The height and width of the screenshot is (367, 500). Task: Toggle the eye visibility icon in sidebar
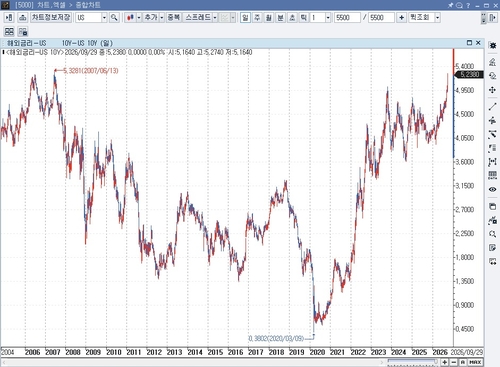[x=492, y=189]
